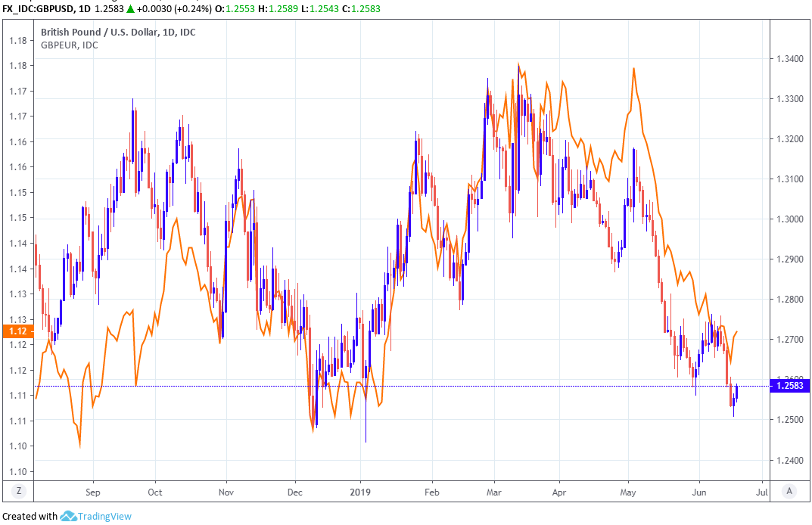Click the orange 1.12 price label
The image size is (812, 525).
tap(17, 331)
